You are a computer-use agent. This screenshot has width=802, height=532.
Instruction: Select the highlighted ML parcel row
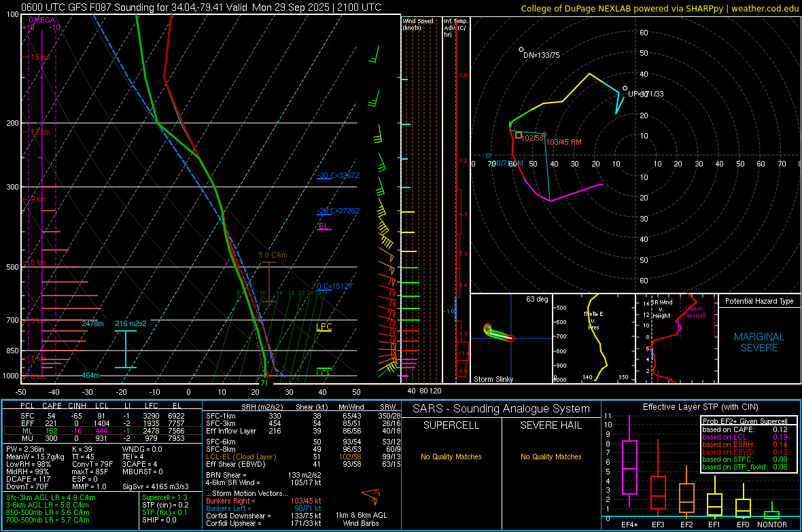point(103,431)
